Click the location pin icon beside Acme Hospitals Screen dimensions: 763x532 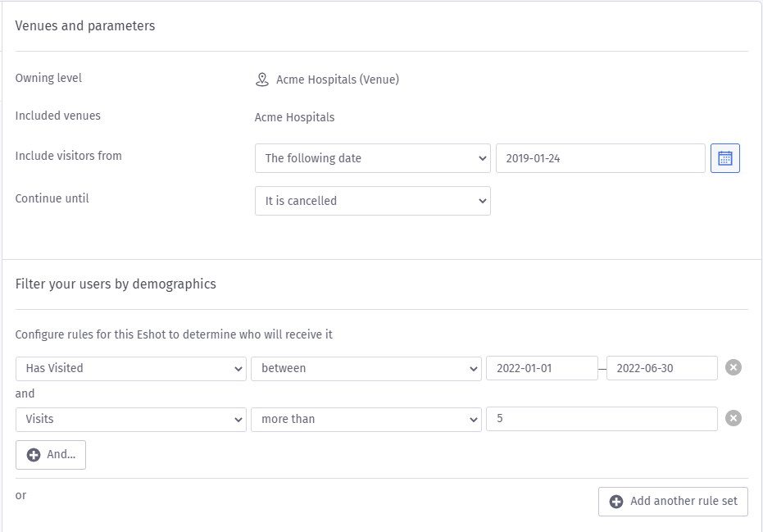click(x=262, y=80)
